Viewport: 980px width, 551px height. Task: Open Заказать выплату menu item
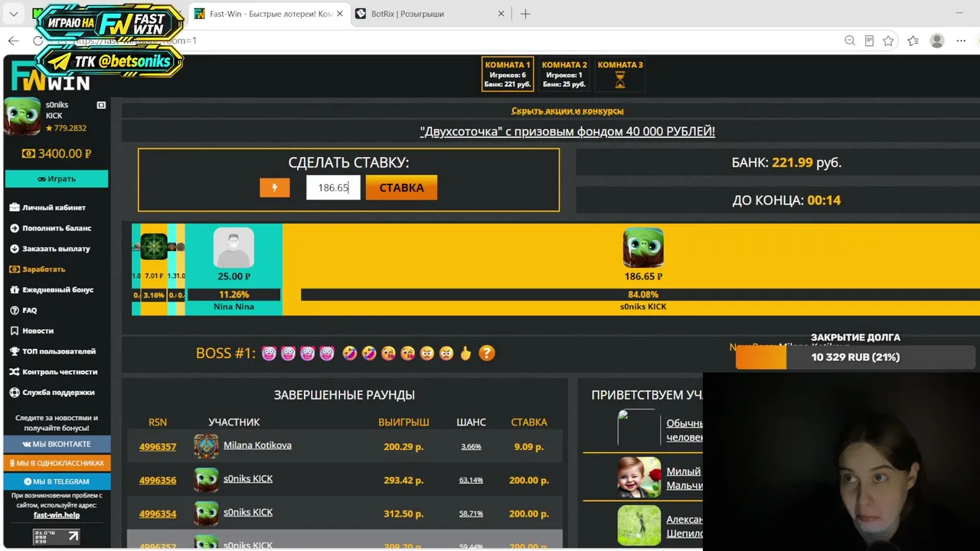(56, 249)
